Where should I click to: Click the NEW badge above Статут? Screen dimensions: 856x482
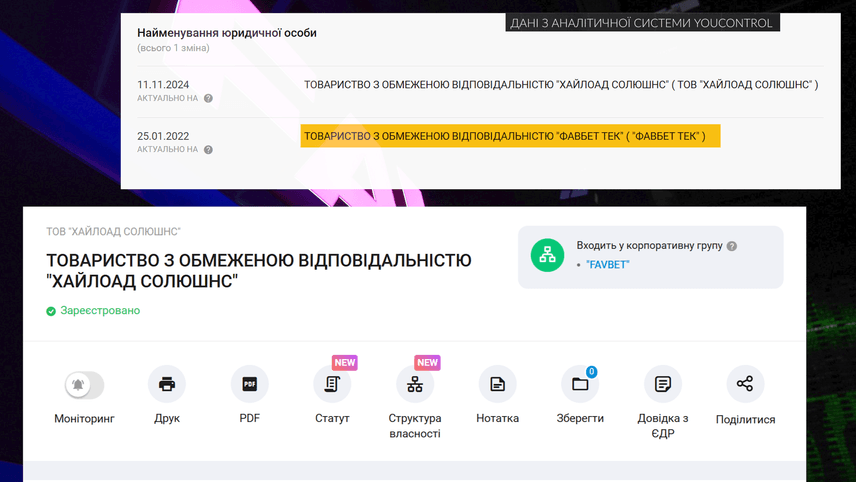345,363
